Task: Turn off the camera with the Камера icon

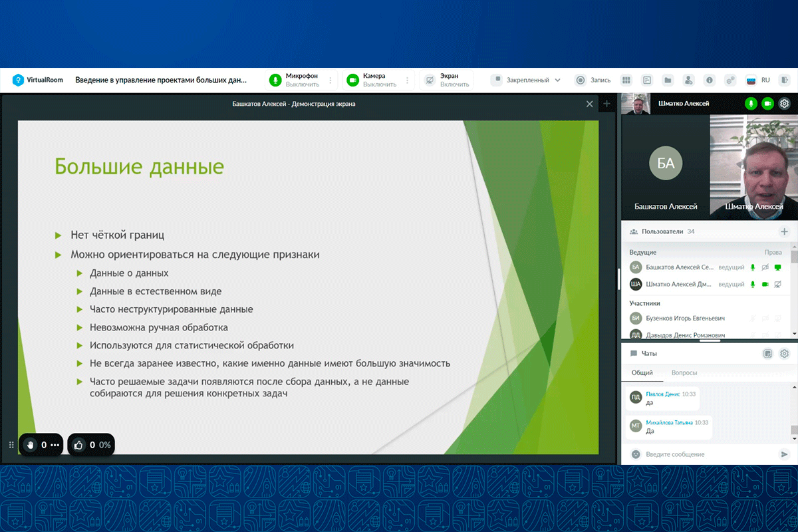Action: 352,80
